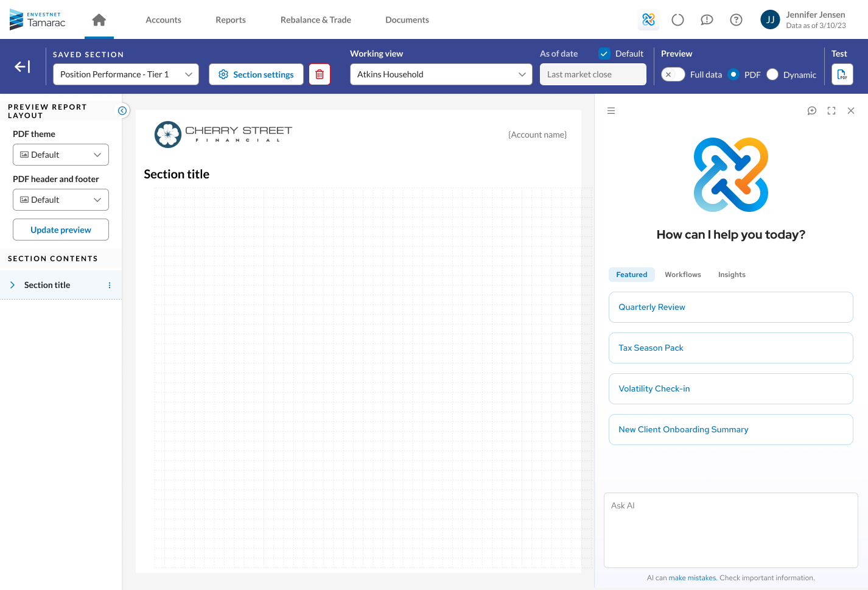The image size is (868, 590).
Task: Click the Section settings button
Action: pyautogui.click(x=256, y=74)
